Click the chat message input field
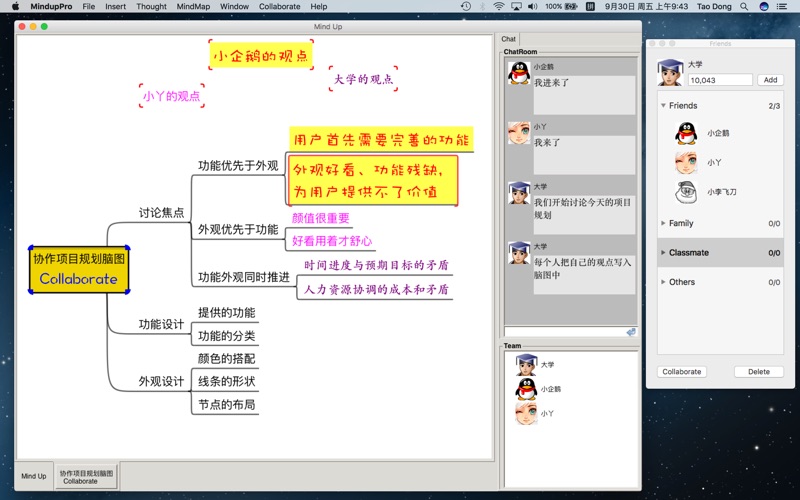Screen dimensions: 800x500 [565, 332]
